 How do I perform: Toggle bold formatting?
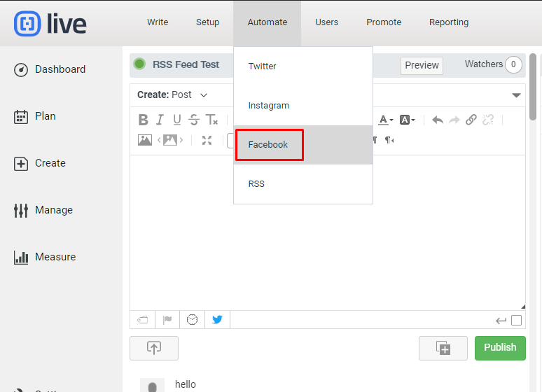coord(143,120)
